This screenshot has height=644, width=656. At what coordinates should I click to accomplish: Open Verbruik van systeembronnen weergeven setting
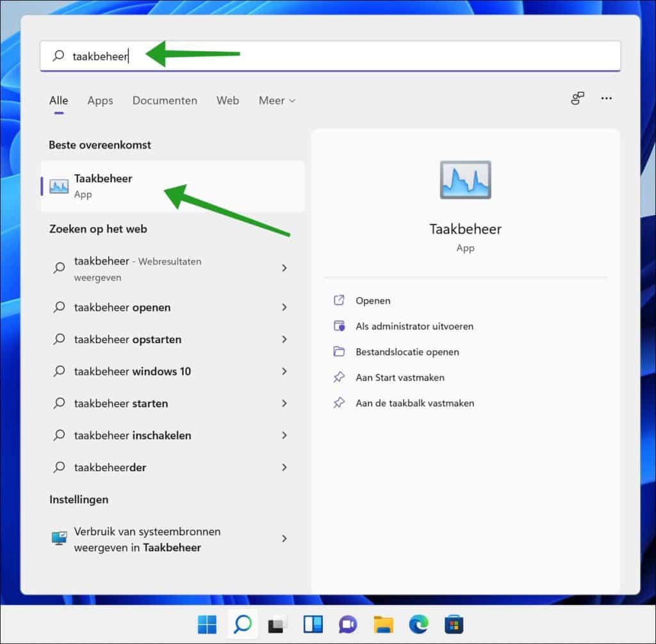(173, 539)
